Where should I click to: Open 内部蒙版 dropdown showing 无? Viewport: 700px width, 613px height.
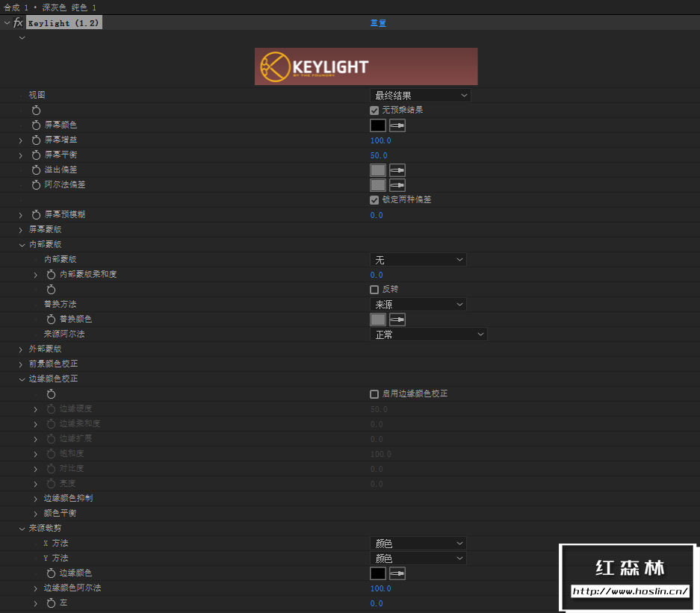[418, 260]
